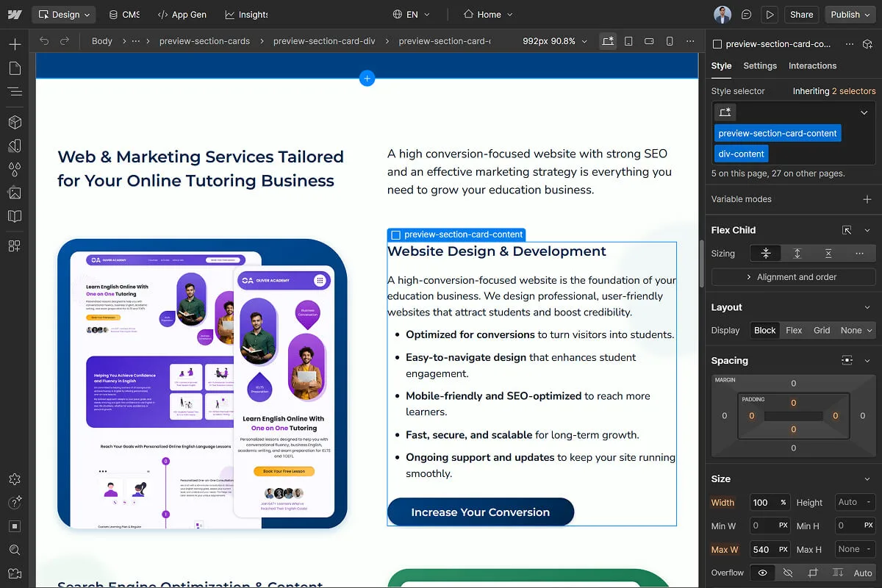Open the Add Elements panel
882x588 pixels.
point(15,44)
